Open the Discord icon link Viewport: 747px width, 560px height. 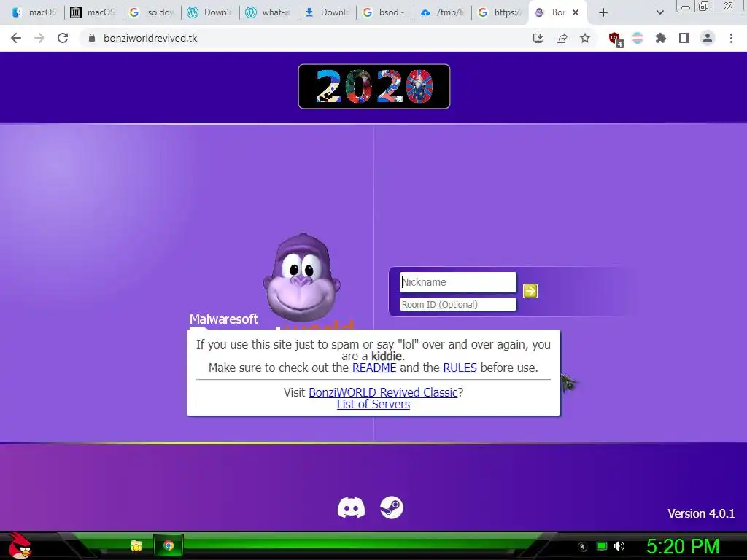click(351, 507)
